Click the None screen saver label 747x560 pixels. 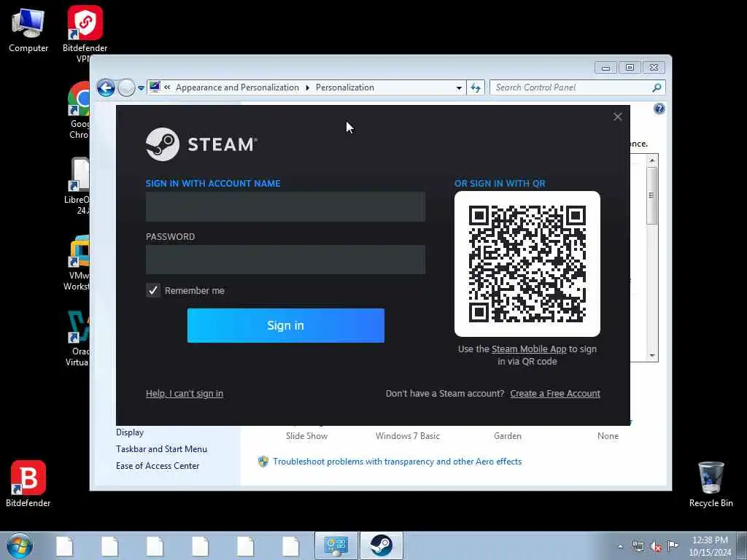coord(608,436)
